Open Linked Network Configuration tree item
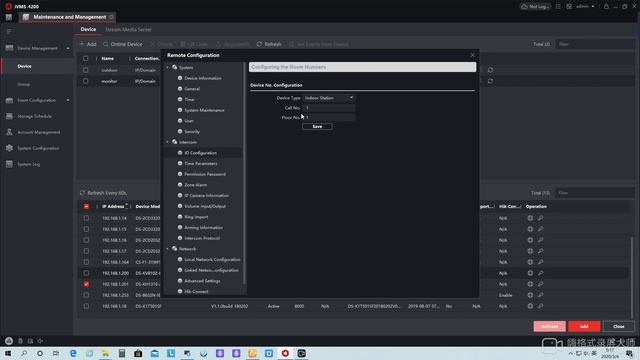The image size is (640, 360). [x=211, y=270]
